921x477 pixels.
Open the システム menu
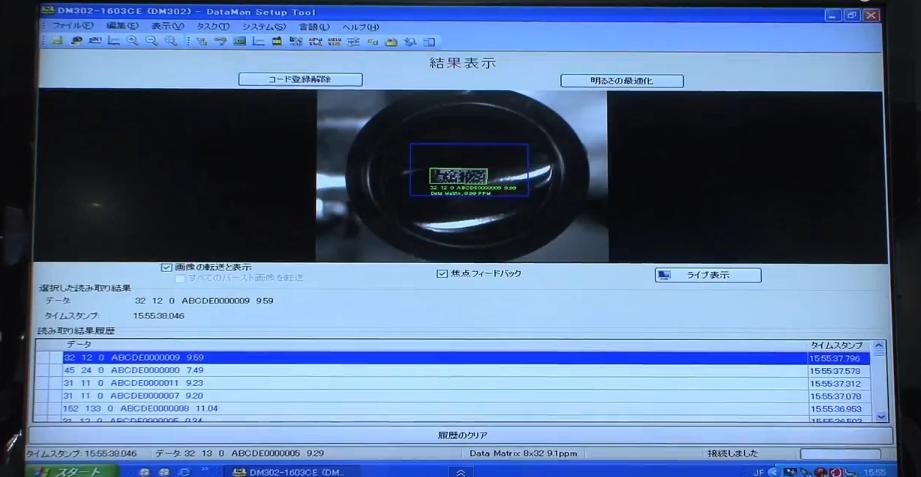coord(263,27)
